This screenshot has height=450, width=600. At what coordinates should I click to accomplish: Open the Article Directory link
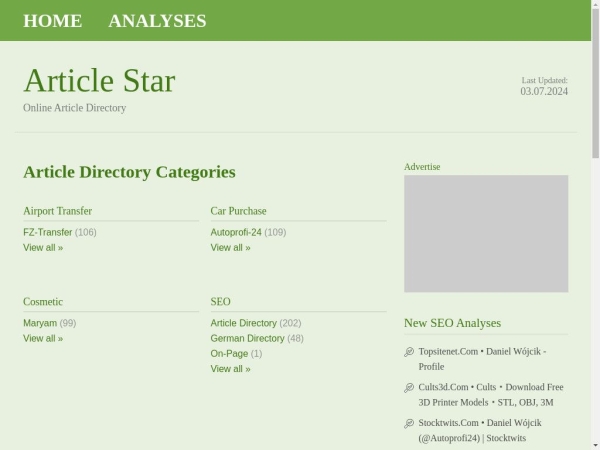click(243, 323)
